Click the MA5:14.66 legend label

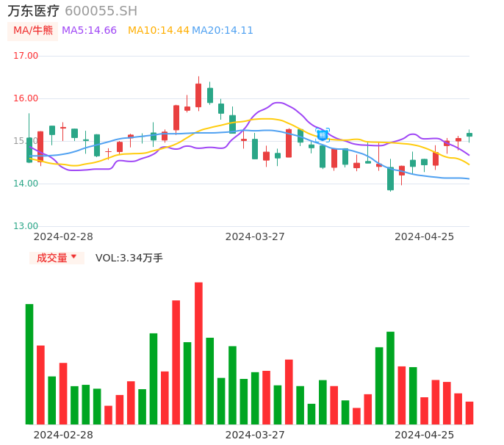click(x=89, y=31)
